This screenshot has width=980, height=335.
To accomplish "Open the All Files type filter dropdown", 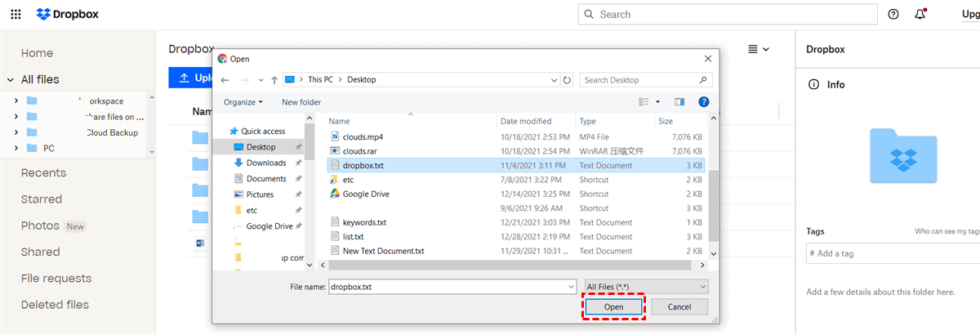I will click(x=646, y=287).
